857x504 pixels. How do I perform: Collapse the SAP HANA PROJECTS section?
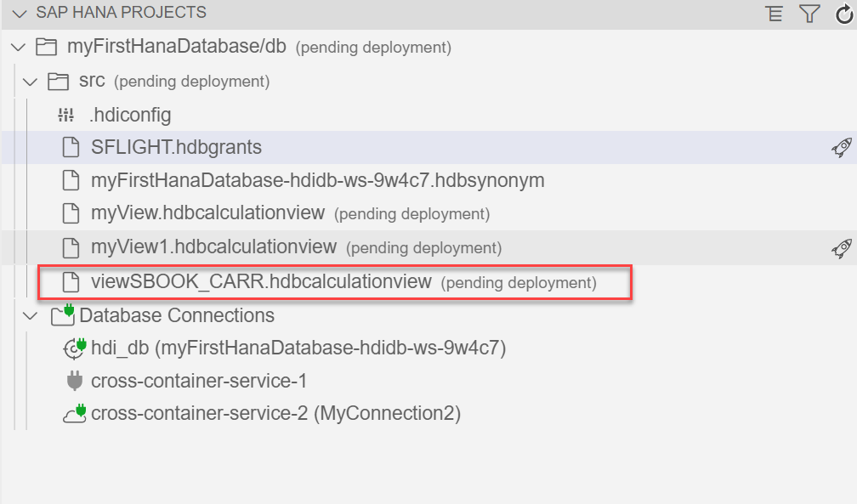(x=20, y=14)
